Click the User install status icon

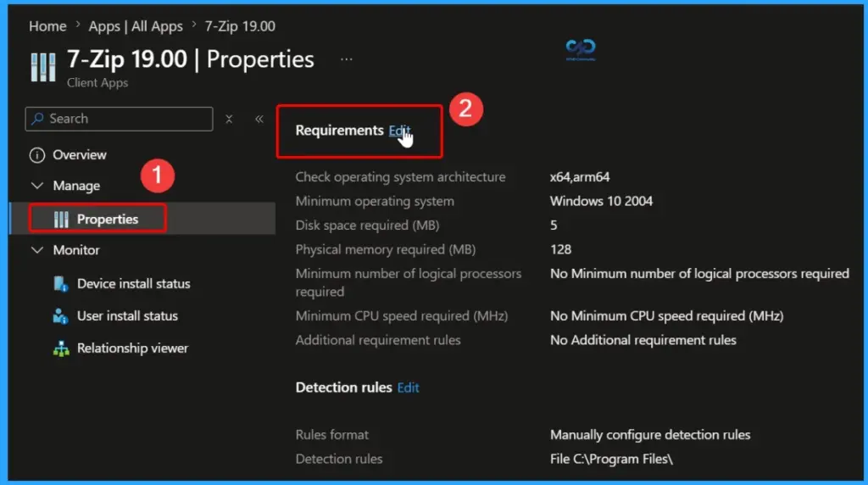point(60,316)
